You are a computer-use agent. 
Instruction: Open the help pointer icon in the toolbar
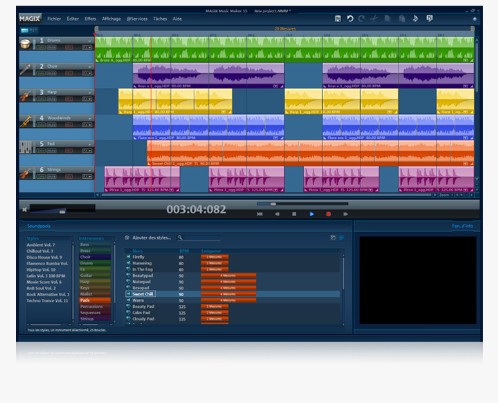430,18
